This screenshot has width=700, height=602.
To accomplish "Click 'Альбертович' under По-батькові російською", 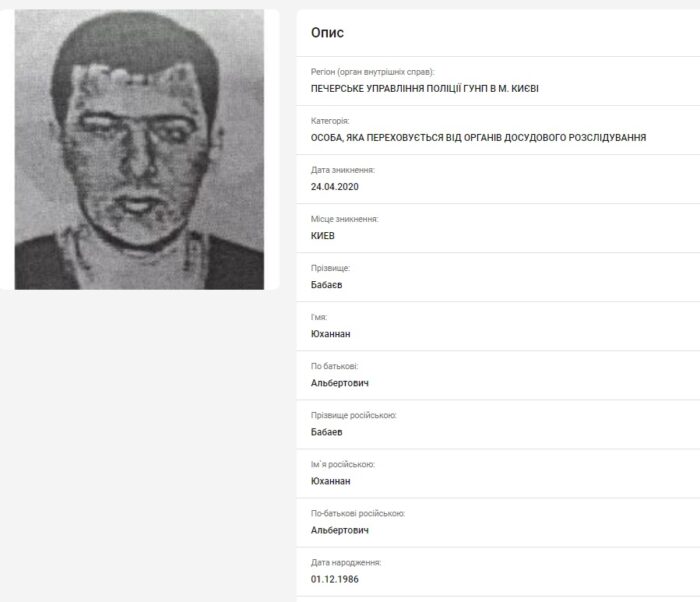I will point(340,531).
